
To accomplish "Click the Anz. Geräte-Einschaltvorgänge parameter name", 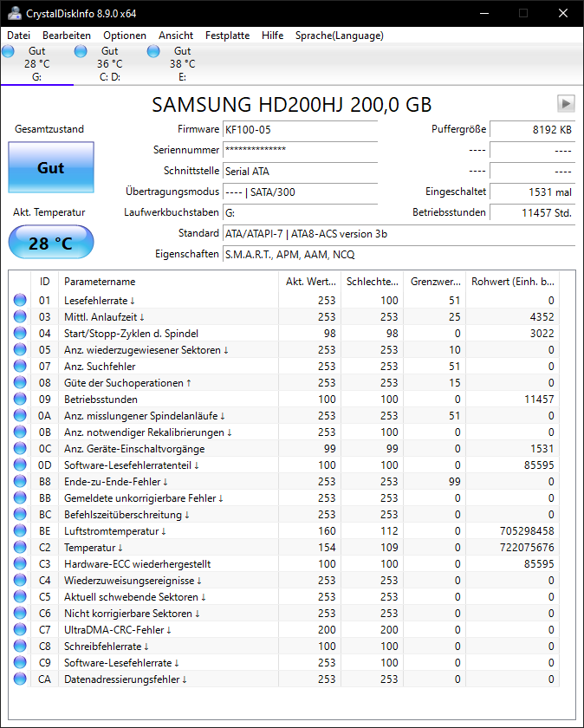I will 134,449.
